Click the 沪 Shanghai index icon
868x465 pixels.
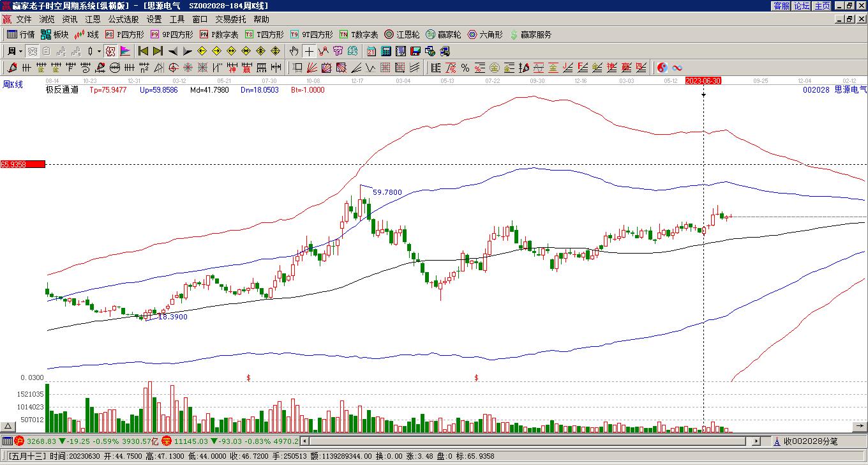tap(19, 441)
